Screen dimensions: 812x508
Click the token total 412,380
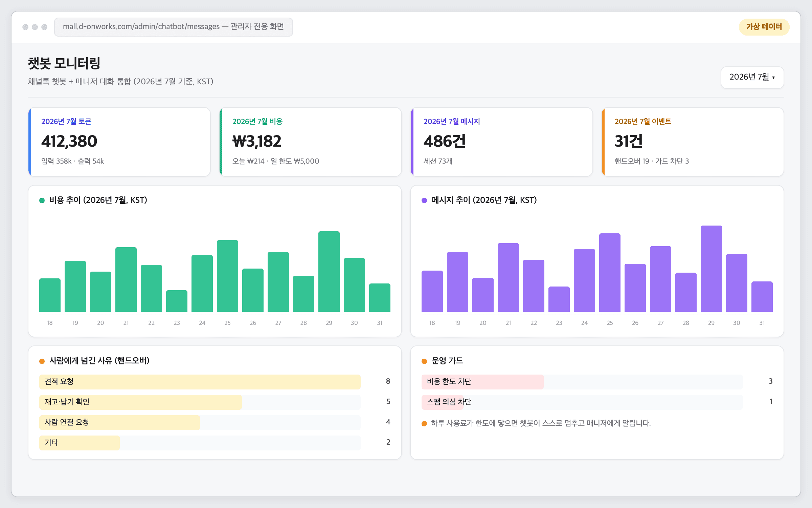point(69,141)
